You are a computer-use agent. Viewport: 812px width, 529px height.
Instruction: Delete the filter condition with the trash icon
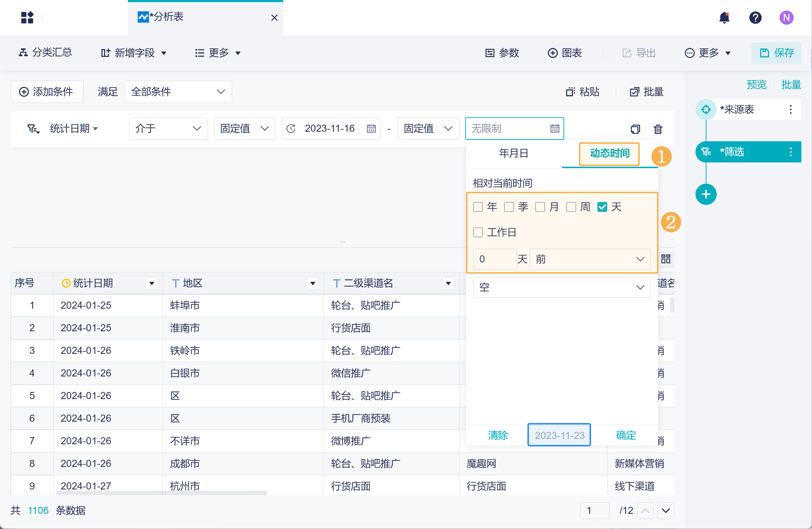click(x=658, y=129)
